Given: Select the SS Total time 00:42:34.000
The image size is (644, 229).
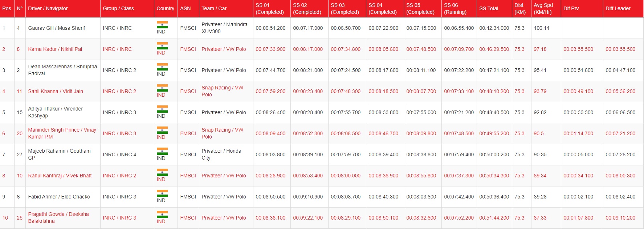Looking at the screenshot, I should 494,28.
